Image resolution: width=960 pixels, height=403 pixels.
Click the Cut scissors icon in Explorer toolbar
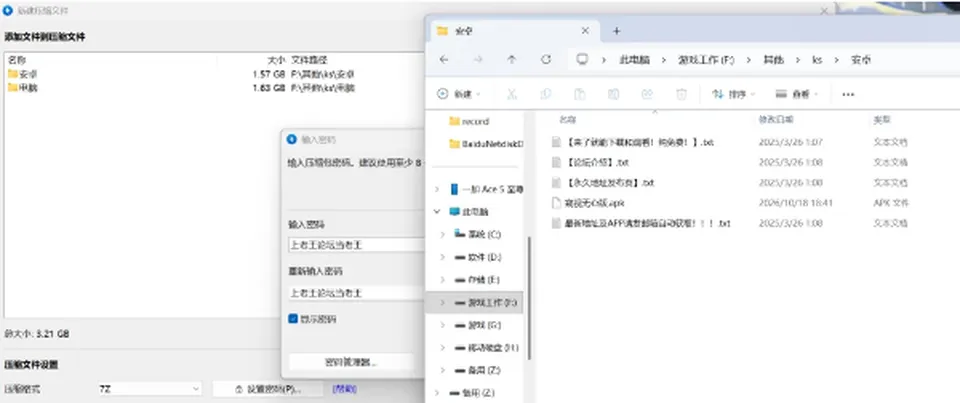pos(512,94)
